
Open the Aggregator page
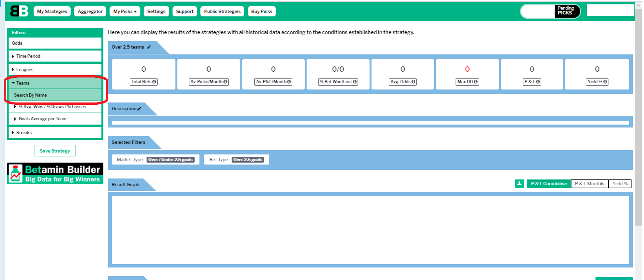click(90, 12)
